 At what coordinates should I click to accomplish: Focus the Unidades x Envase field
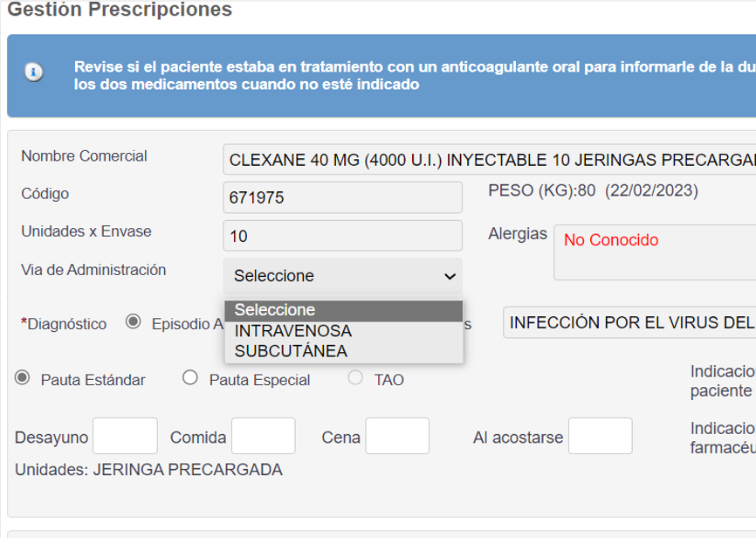tap(343, 236)
